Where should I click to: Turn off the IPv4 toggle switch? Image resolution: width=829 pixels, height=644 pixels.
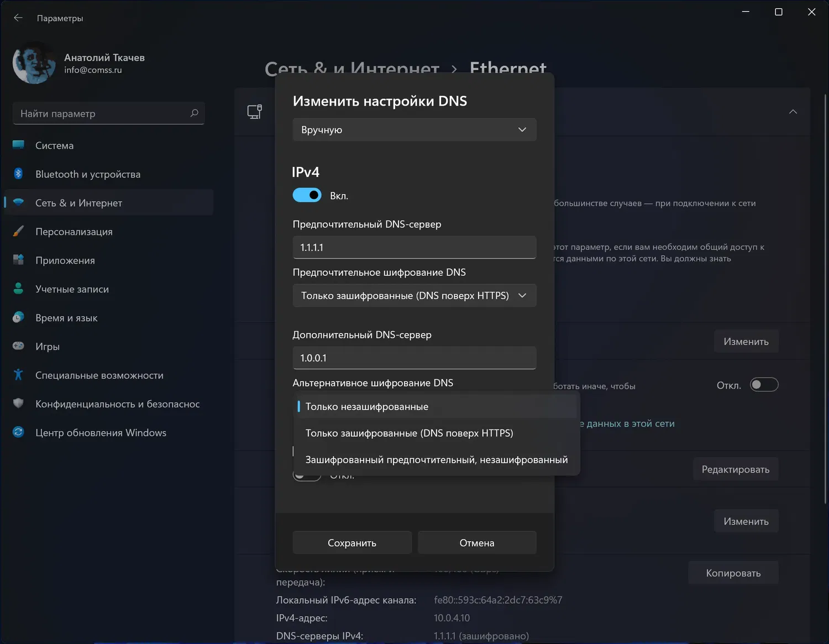click(307, 195)
